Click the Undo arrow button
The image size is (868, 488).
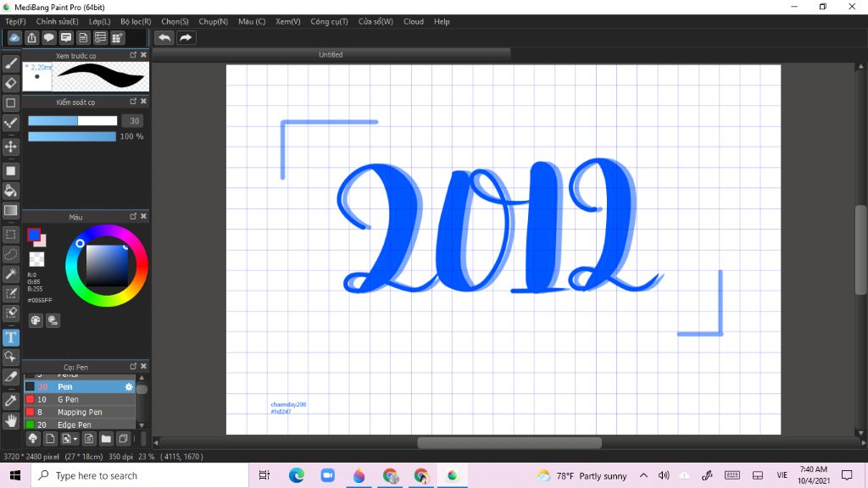164,37
